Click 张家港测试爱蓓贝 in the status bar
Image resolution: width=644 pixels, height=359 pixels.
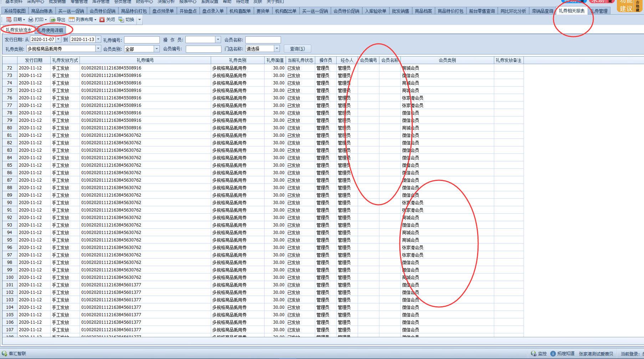[596, 354]
